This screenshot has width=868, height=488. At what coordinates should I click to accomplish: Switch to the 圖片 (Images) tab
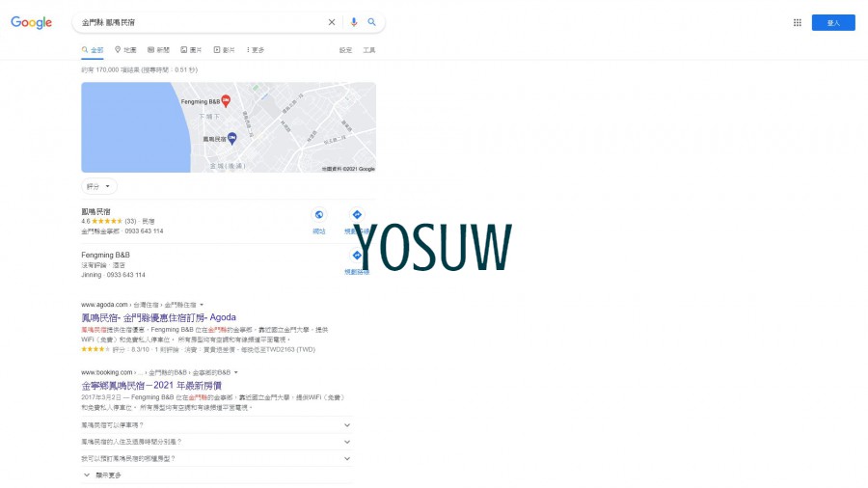tap(191, 49)
